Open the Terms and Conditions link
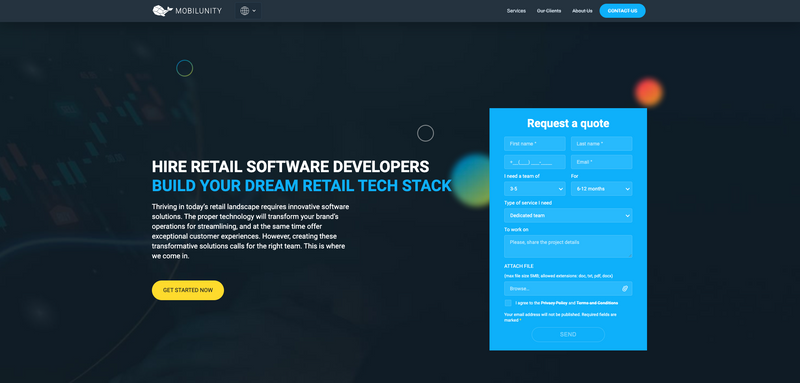This screenshot has height=383, width=800. click(x=597, y=303)
